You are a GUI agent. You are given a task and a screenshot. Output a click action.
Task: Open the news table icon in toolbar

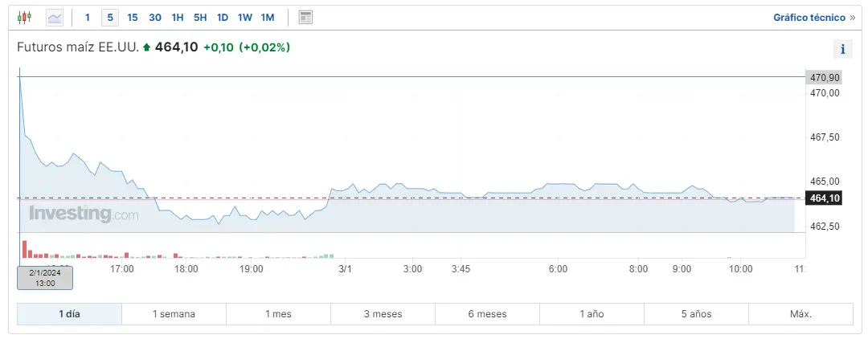[x=305, y=17]
